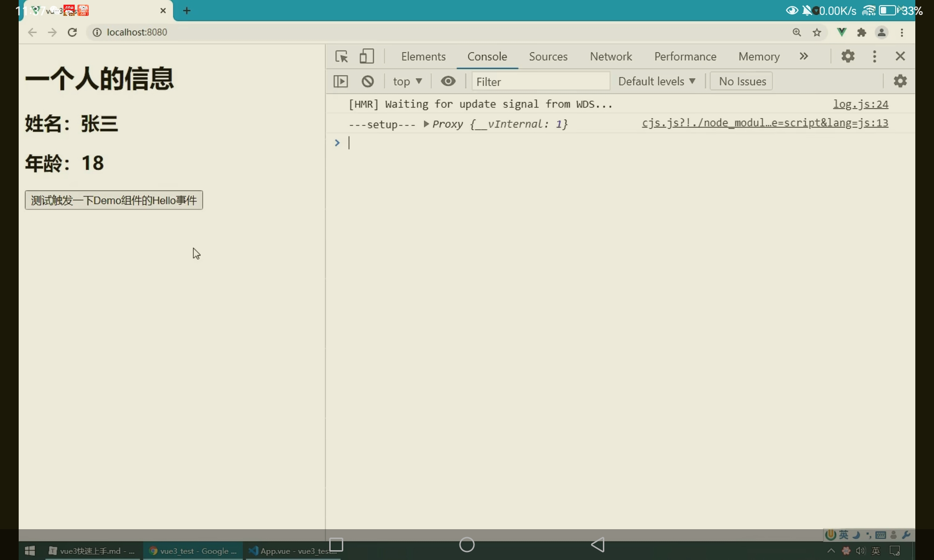Image resolution: width=934 pixels, height=560 pixels.
Task: Open the top JavaScript context dropdown
Action: click(x=407, y=82)
